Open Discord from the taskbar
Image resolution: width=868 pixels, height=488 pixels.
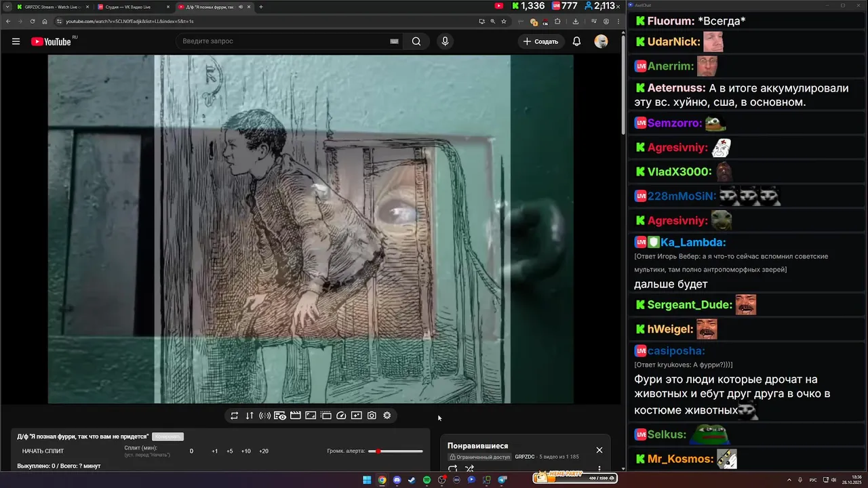pyautogui.click(x=397, y=480)
